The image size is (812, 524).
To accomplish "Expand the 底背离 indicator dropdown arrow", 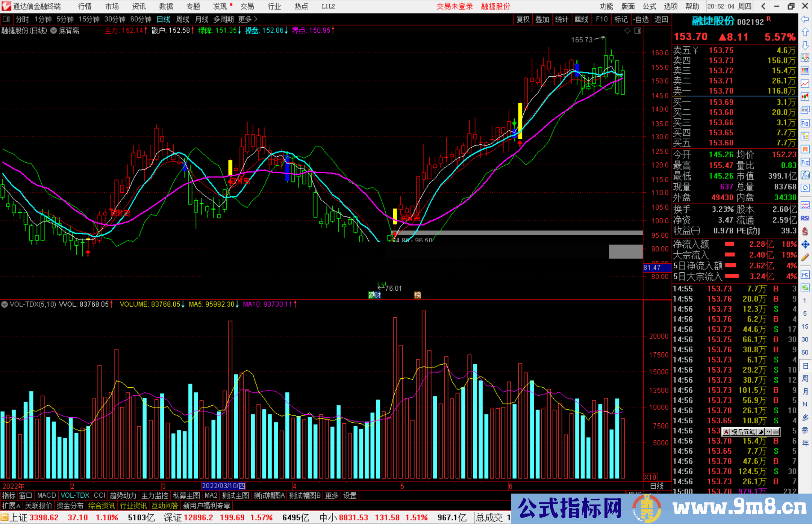I will 54,31.
